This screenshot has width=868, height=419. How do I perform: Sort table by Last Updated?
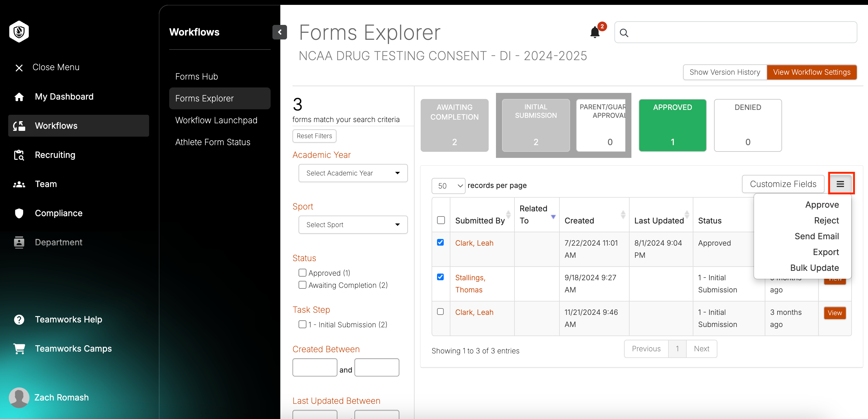[x=686, y=215]
